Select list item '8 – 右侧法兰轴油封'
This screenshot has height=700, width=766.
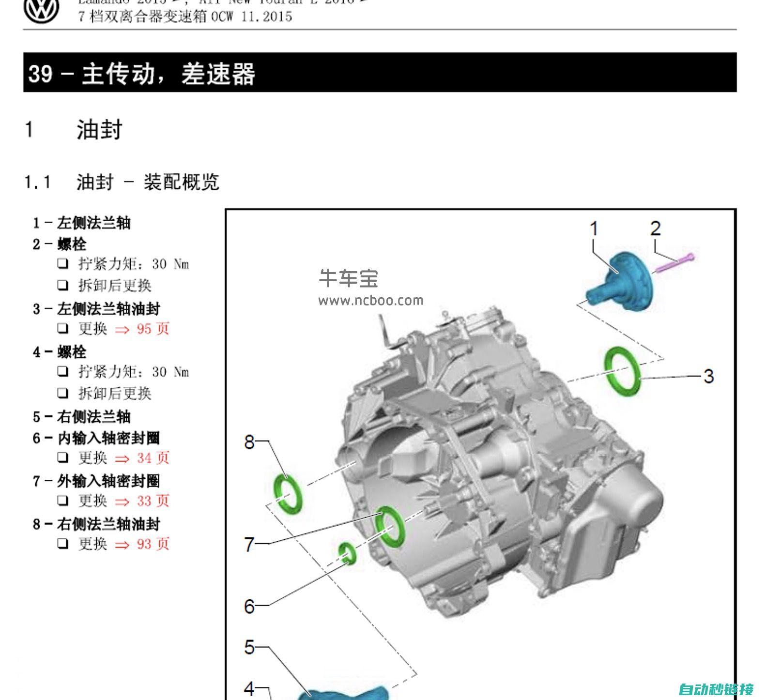tap(96, 524)
